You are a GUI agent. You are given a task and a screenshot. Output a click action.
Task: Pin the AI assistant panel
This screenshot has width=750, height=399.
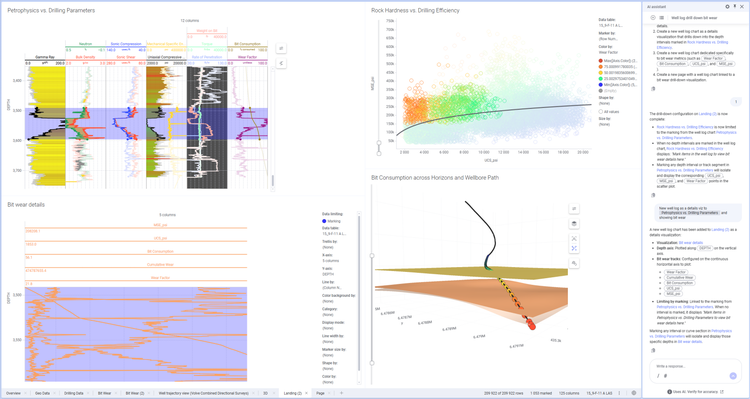735,7
